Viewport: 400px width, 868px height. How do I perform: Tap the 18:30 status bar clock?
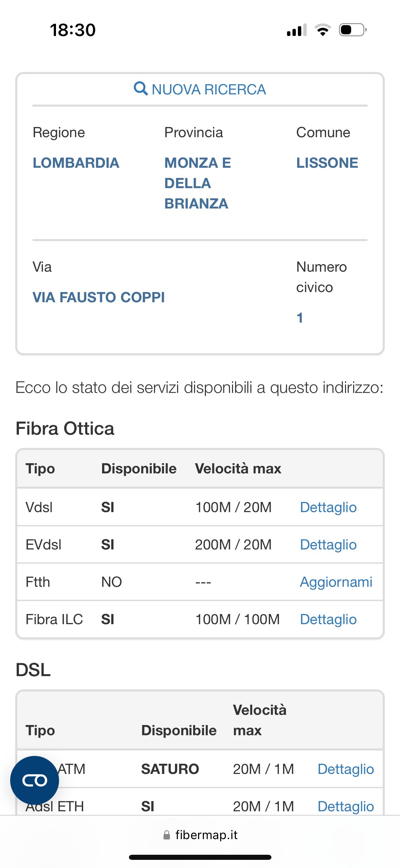73,30
